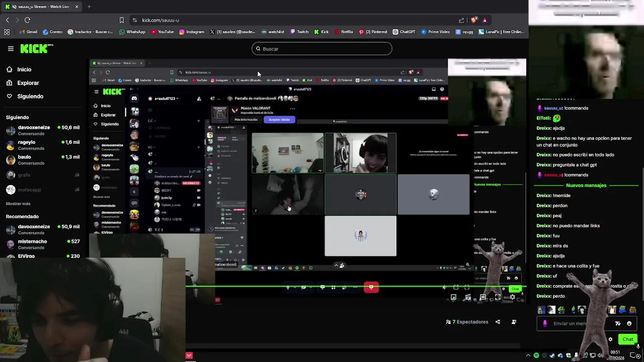The width and height of the screenshot is (644, 362).
Task: Open op.gg bookmark
Action: (x=464, y=32)
